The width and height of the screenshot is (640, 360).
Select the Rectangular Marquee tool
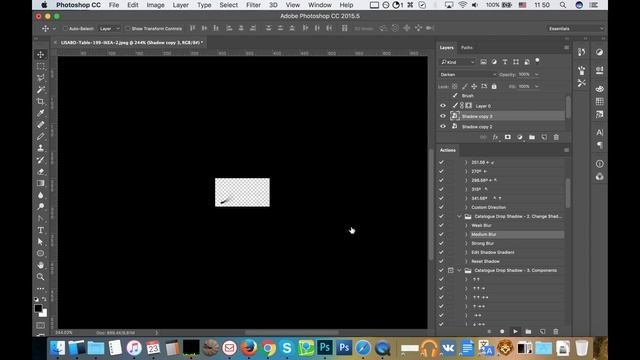pyautogui.click(x=40, y=66)
